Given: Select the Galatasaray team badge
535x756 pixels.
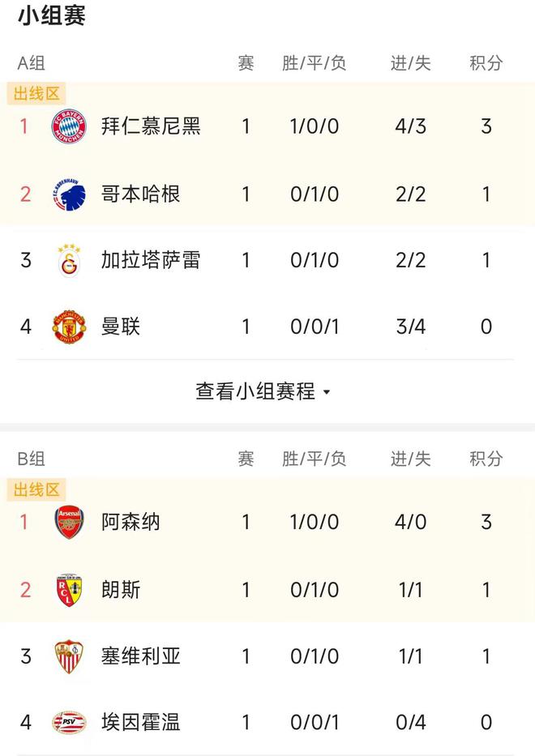Looking at the screenshot, I should click(x=69, y=260).
